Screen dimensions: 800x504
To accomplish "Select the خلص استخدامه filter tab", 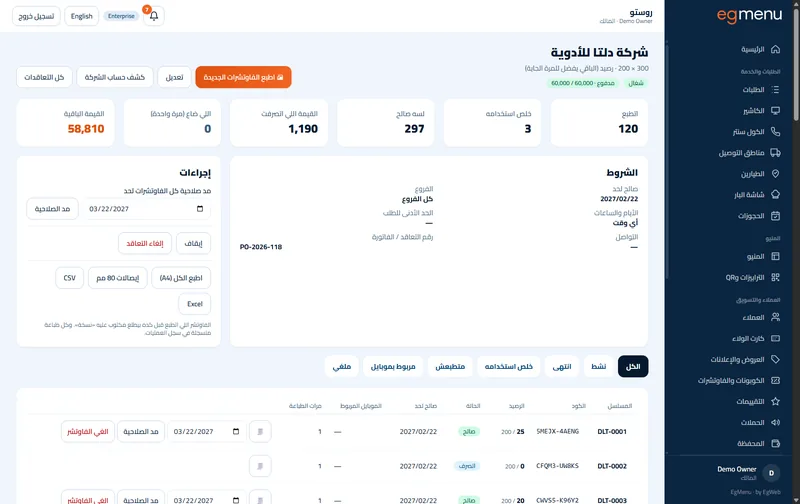I will (x=509, y=366).
